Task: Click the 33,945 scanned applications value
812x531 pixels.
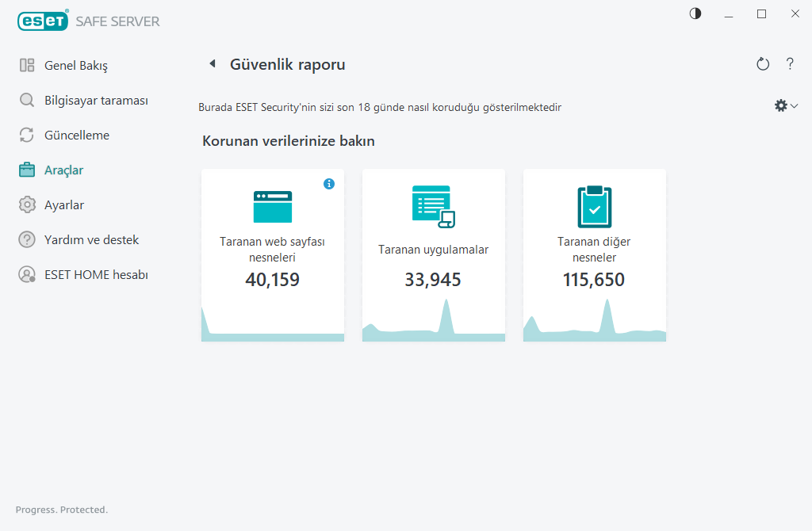Action: pos(433,280)
